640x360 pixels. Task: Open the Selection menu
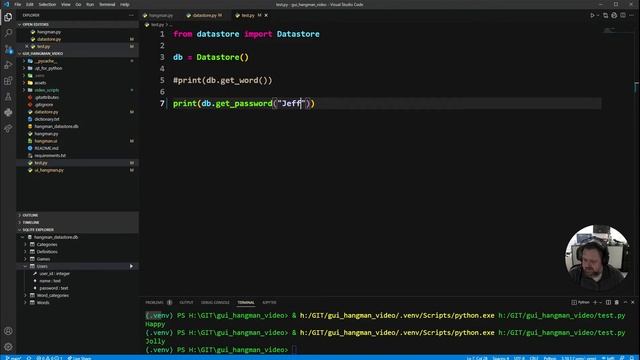pos(47,4)
